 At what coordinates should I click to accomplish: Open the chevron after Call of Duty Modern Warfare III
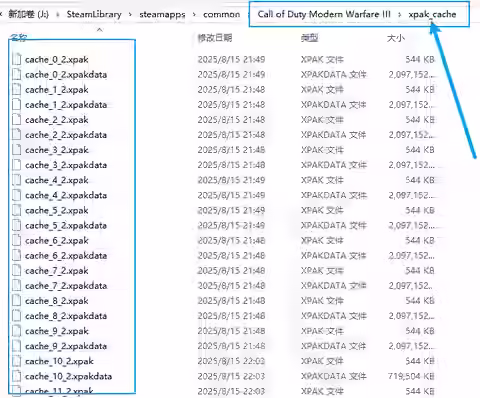click(x=399, y=15)
